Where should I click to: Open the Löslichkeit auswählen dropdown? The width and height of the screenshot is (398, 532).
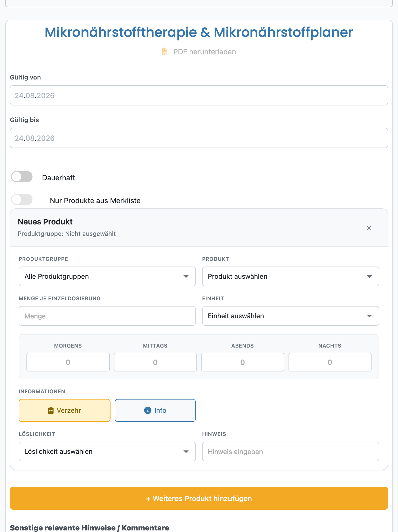click(107, 451)
